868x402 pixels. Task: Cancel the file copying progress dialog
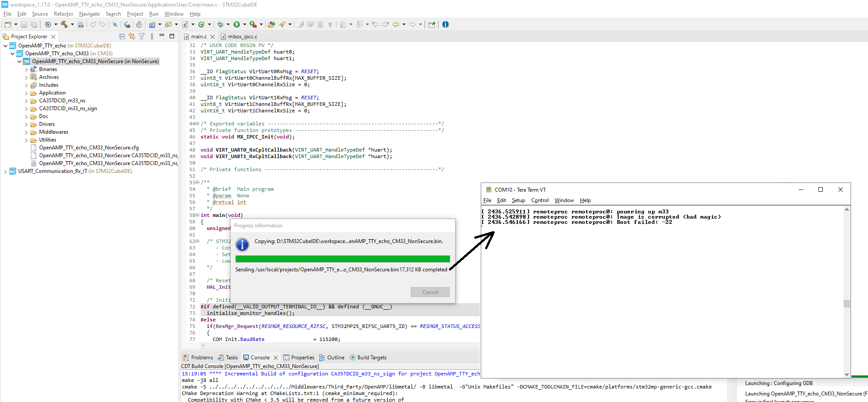point(430,292)
